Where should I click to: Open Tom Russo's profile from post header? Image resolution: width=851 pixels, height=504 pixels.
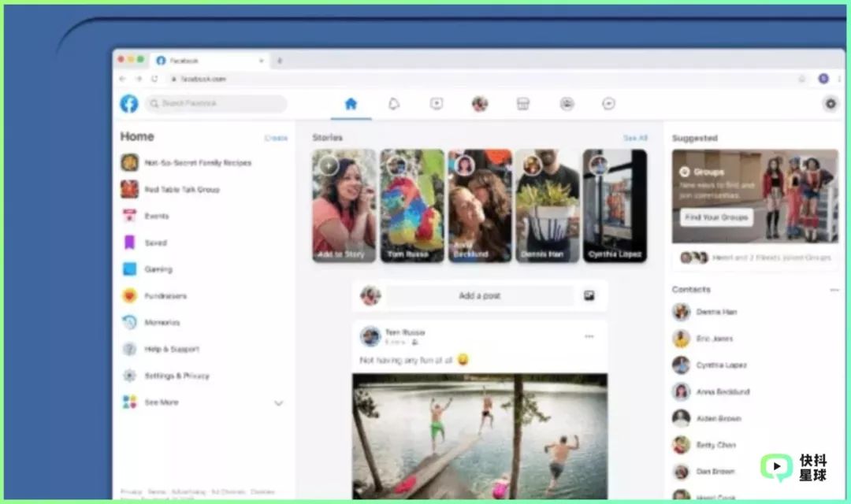pos(405,332)
